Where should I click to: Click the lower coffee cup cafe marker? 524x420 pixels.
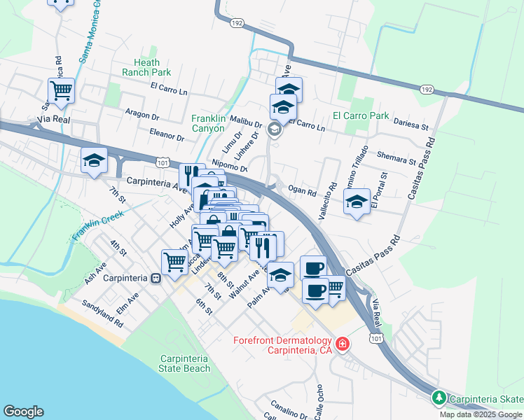coord(315,291)
